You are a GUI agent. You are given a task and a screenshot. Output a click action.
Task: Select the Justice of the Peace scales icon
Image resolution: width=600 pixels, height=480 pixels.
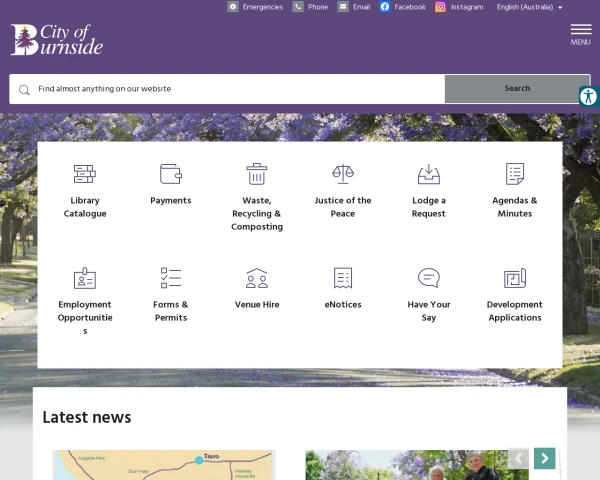coord(343,174)
